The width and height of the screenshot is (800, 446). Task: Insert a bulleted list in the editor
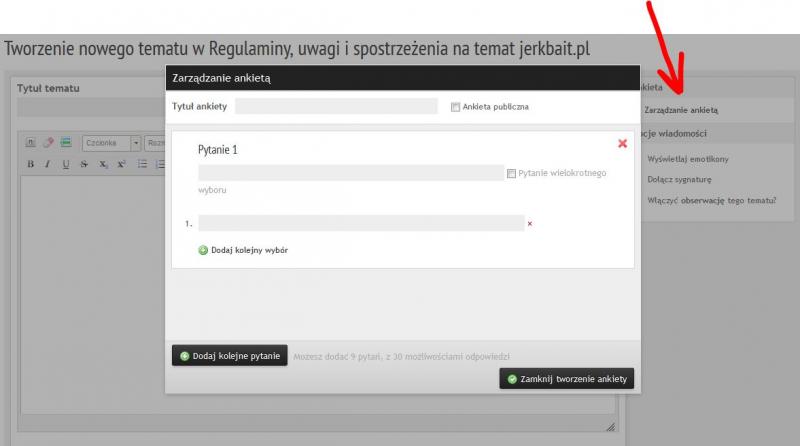tap(141, 164)
